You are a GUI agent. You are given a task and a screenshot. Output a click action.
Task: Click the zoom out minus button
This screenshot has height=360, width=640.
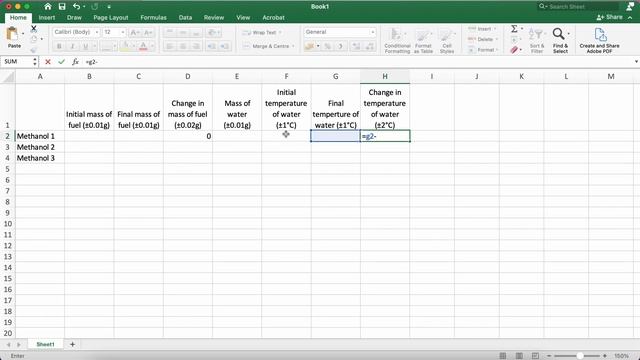(549, 356)
